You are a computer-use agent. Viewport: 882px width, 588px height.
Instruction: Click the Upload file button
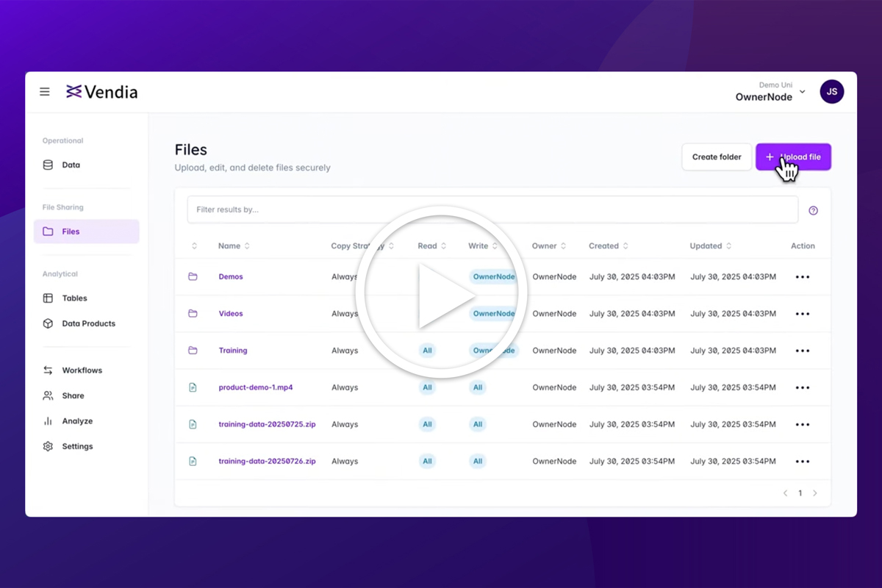(x=794, y=157)
